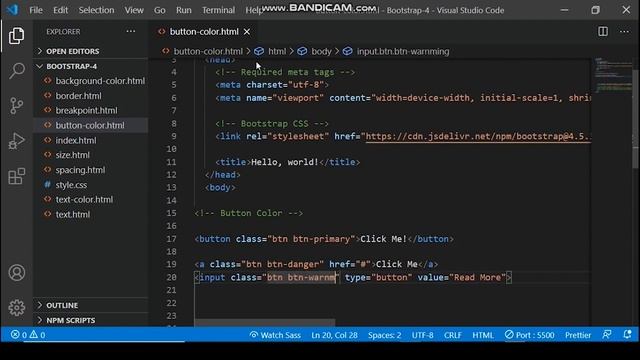Open the Selection menu
Screen dimensions: 640x360
point(96,10)
